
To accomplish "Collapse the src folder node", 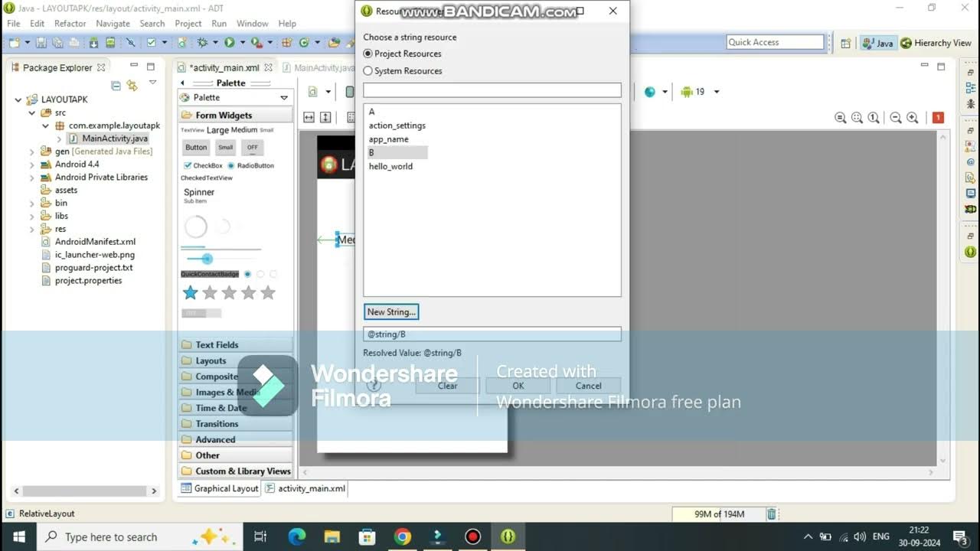I will (32, 112).
